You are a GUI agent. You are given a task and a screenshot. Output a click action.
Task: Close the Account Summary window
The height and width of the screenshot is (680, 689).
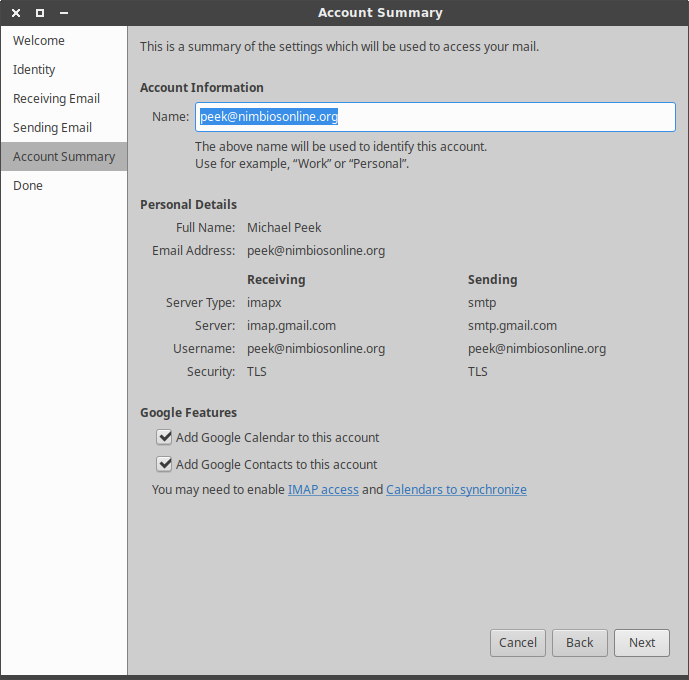(16, 13)
